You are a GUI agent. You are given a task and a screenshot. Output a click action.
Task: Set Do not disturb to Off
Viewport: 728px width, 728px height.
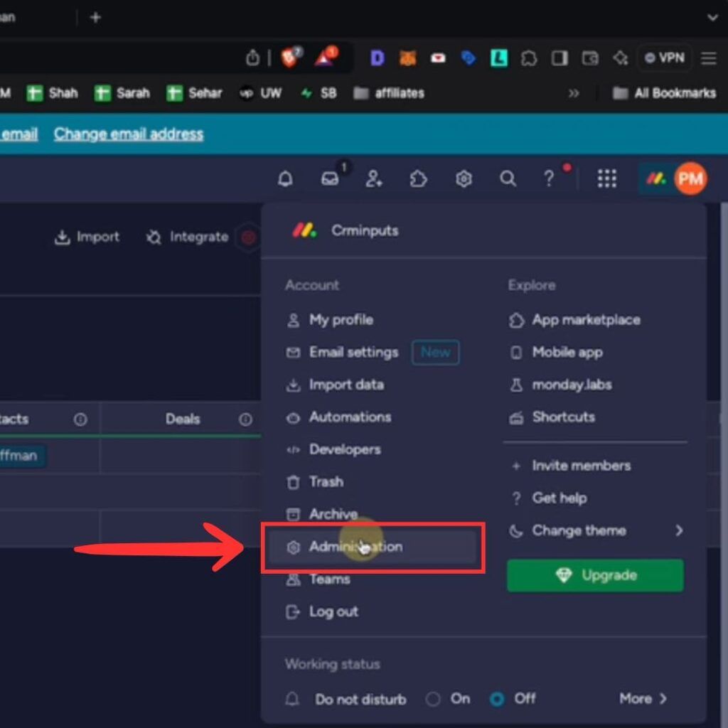(x=497, y=699)
